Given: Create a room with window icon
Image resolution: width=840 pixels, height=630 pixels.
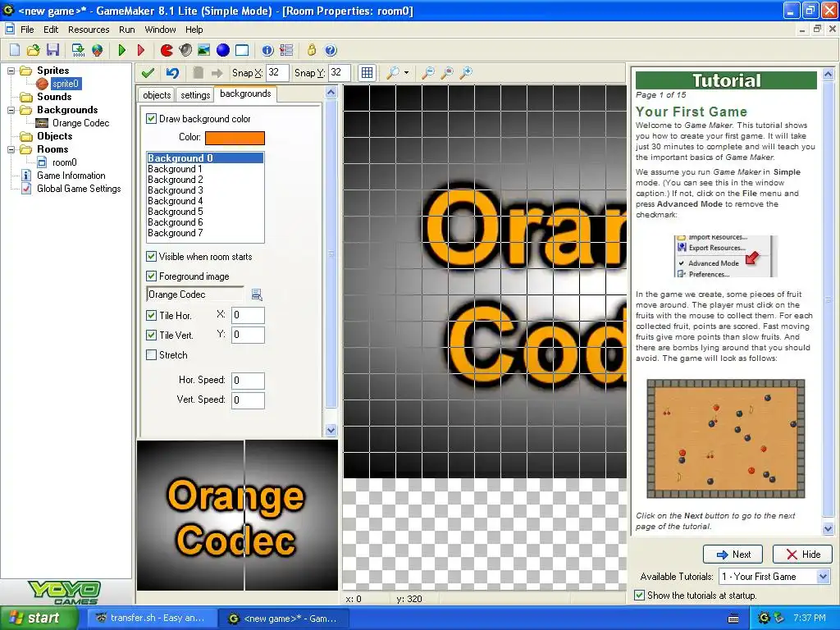Looking at the screenshot, I should click(x=242, y=50).
